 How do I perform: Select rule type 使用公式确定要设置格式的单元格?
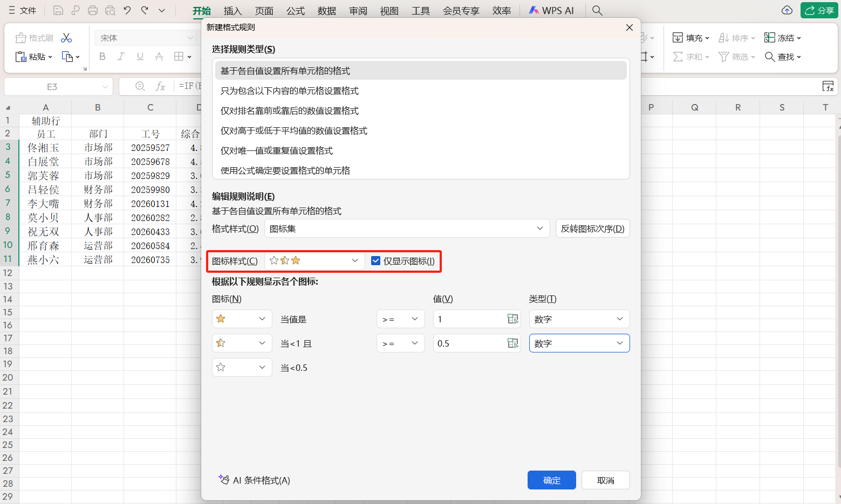click(285, 170)
